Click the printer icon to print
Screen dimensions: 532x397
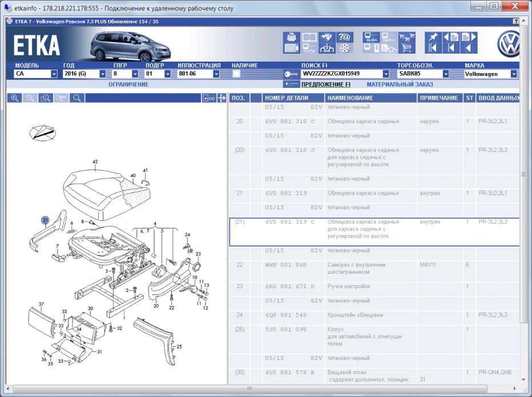[x=292, y=37]
